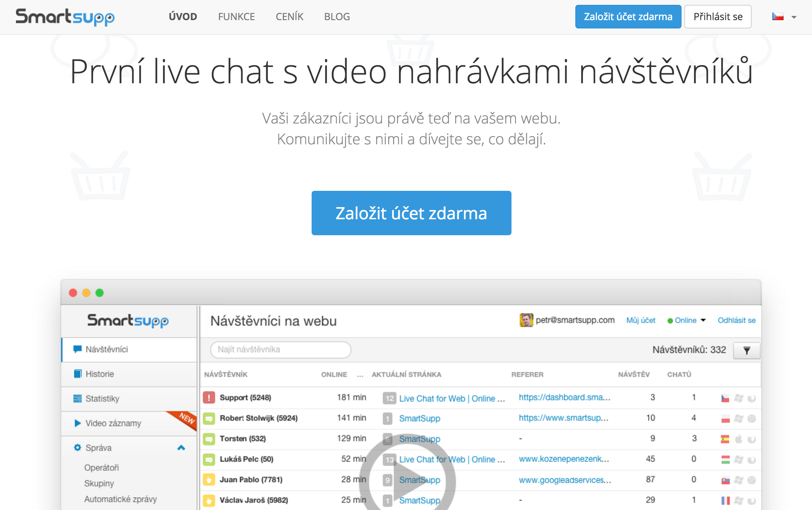Open Skupiny under Správa
Image resolution: width=812 pixels, height=510 pixels.
[x=99, y=483]
